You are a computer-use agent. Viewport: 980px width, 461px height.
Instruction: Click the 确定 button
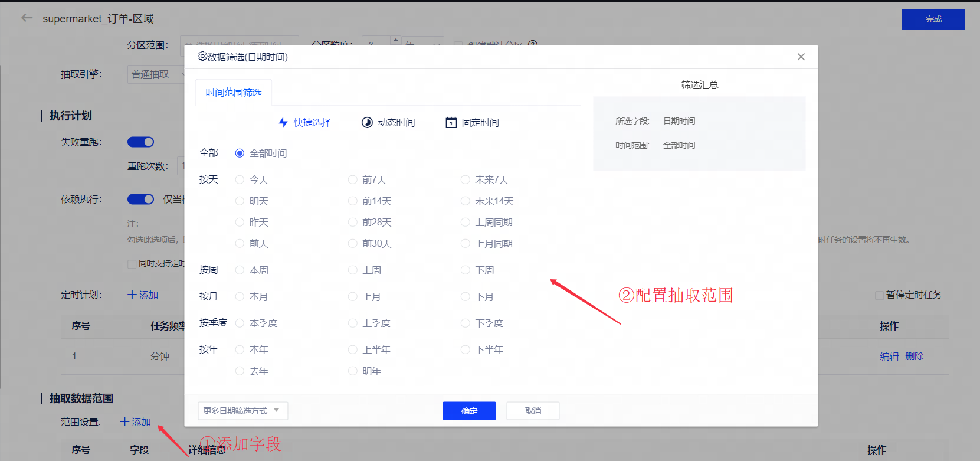tap(469, 411)
